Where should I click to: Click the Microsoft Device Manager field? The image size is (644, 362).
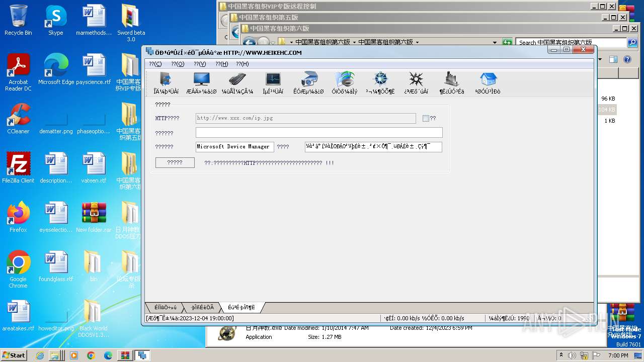tap(235, 147)
